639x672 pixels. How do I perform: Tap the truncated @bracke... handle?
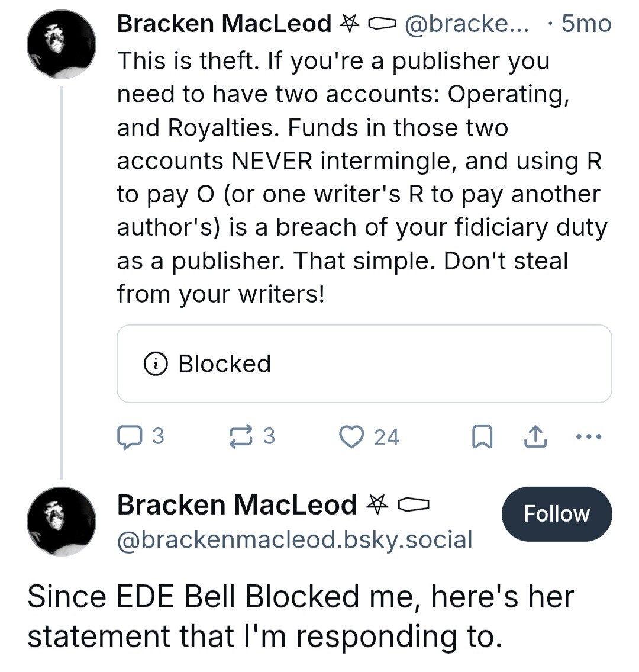click(467, 24)
